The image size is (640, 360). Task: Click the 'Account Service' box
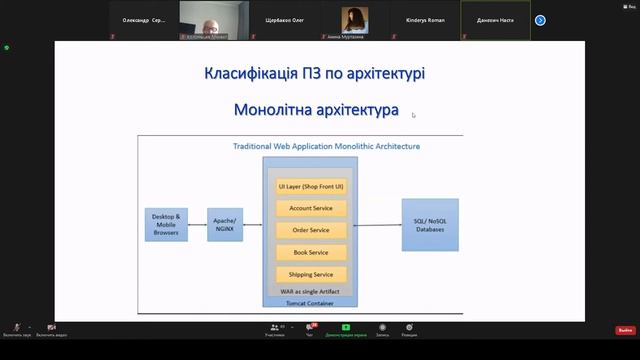tap(311, 208)
